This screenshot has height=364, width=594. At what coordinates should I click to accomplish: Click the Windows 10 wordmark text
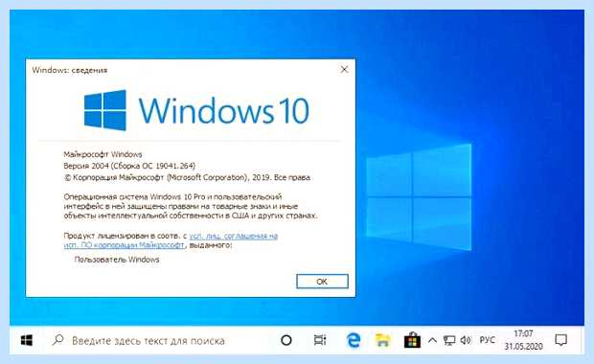224,110
